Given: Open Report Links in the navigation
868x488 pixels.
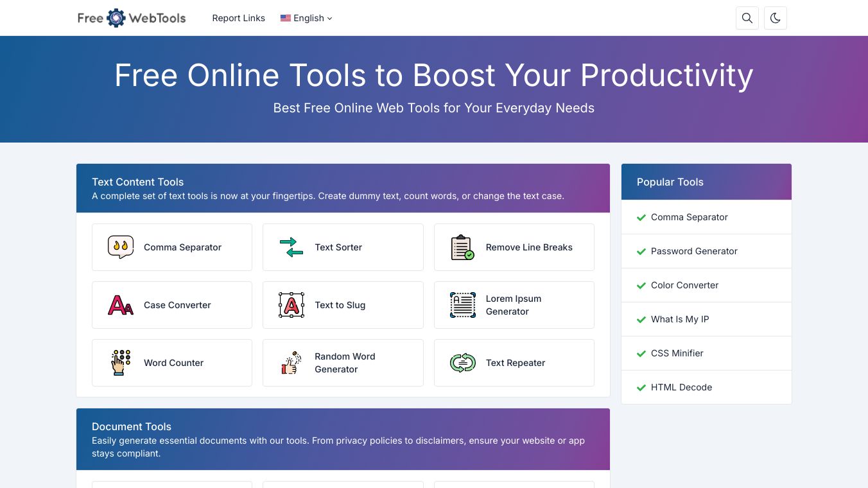Looking at the screenshot, I should point(238,18).
